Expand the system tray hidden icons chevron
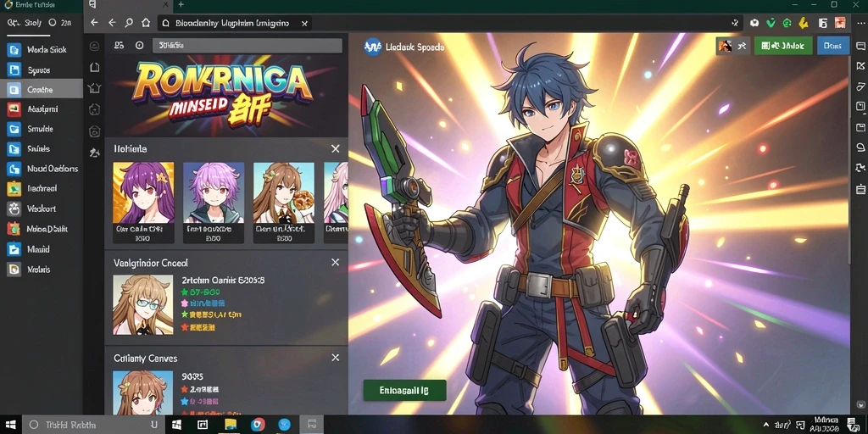The width and height of the screenshot is (868, 434). (765, 425)
